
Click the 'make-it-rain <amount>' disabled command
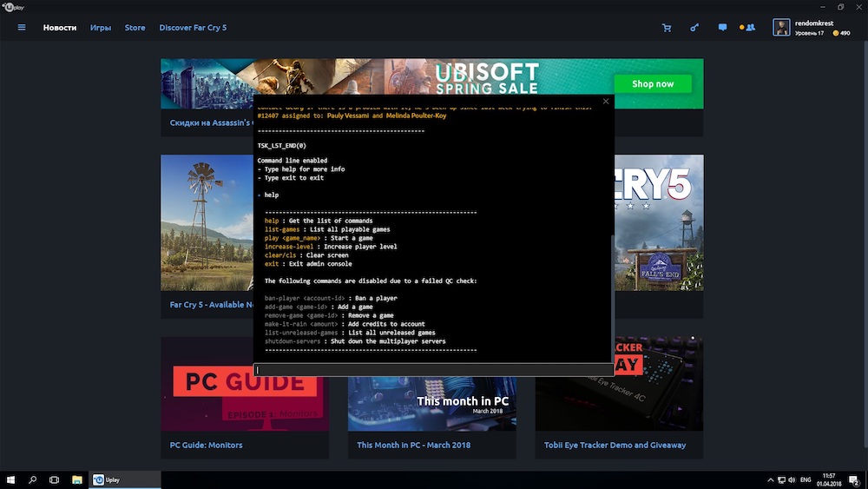point(300,324)
